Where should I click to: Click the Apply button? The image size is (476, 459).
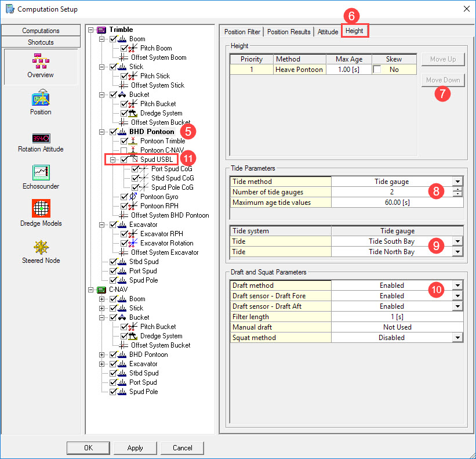(x=135, y=447)
